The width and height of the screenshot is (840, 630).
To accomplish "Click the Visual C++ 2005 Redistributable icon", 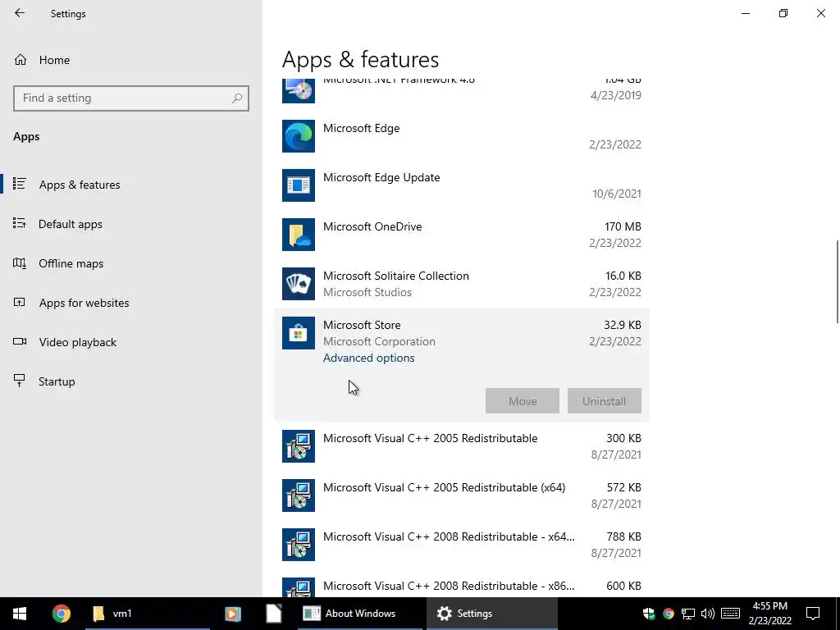I will coord(299,446).
